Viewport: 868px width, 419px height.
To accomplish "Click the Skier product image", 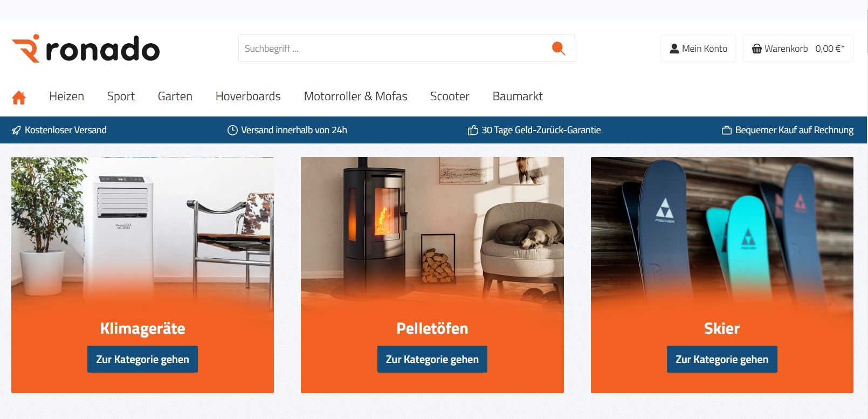I will 722,232.
